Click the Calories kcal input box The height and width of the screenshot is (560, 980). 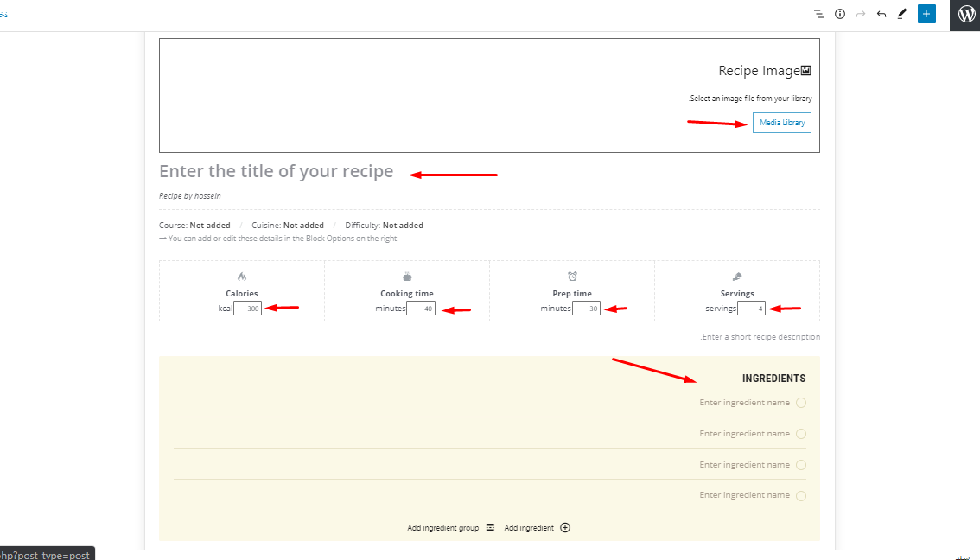pyautogui.click(x=247, y=309)
